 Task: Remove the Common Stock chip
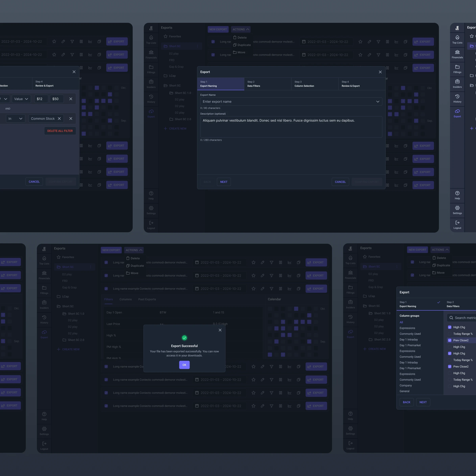tap(59, 119)
